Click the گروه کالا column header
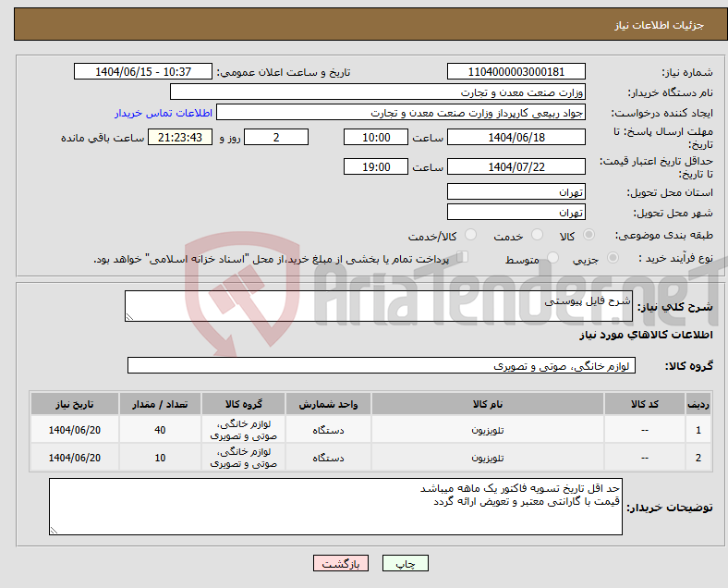728x588 pixels. [244, 404]
